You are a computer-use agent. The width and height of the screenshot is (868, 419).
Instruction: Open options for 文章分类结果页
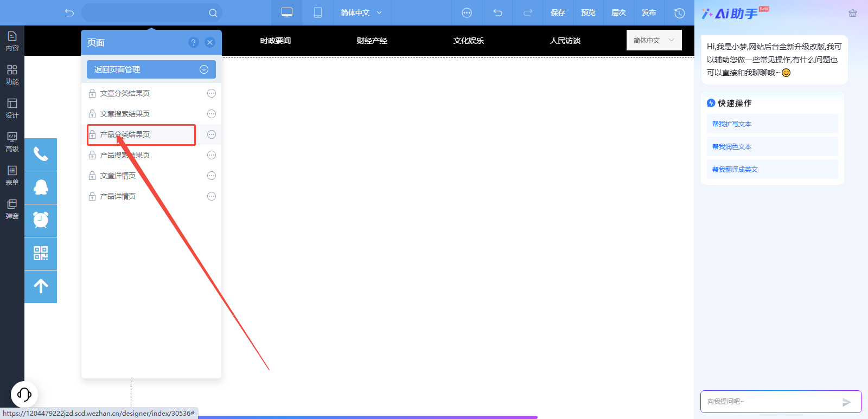point(212,93)
